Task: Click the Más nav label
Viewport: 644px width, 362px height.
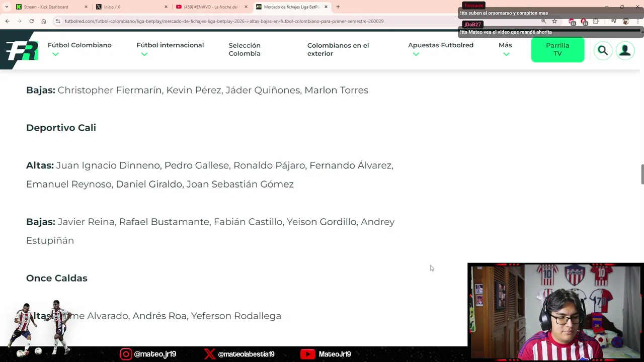Action: (x=505, y=45)
